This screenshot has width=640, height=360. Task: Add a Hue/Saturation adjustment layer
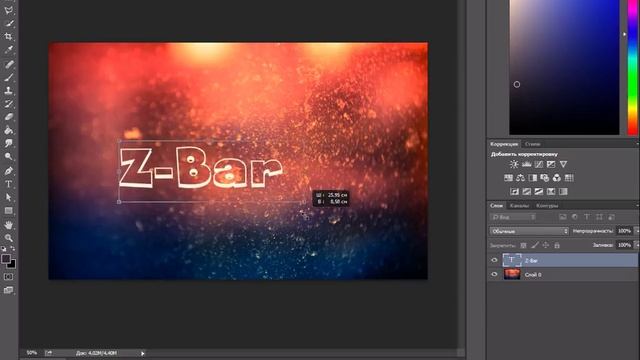[x=508, y=178]
